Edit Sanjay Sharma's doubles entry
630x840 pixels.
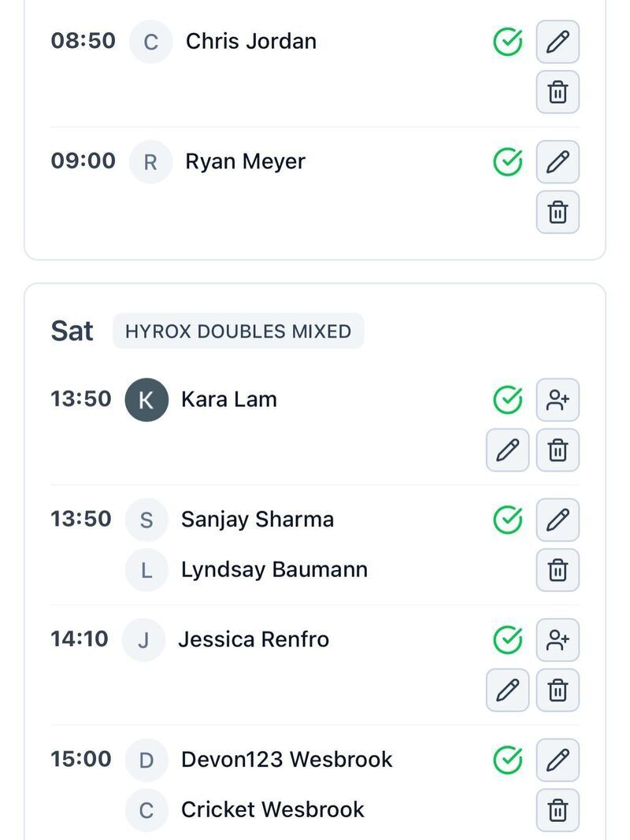[x=558, y=520]
